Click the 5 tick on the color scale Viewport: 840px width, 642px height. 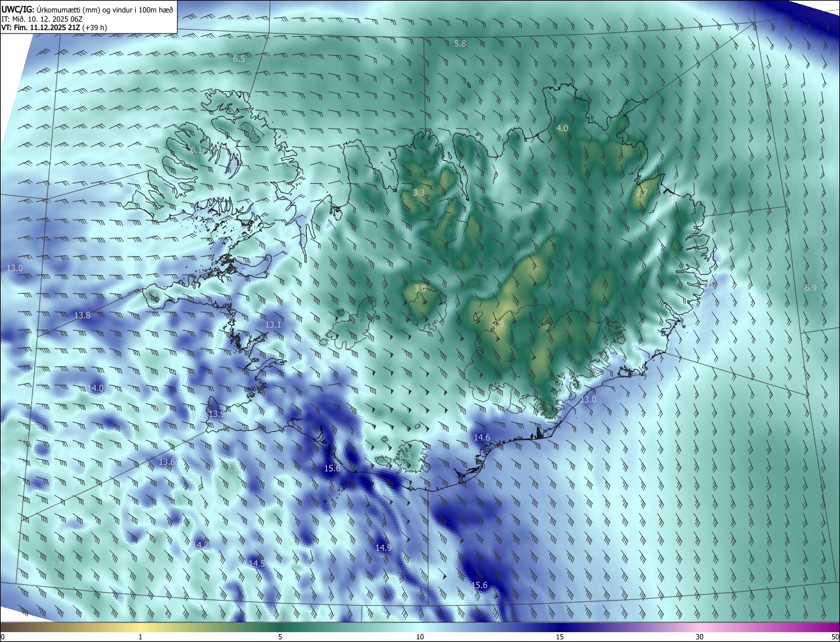tap(280, 637)
